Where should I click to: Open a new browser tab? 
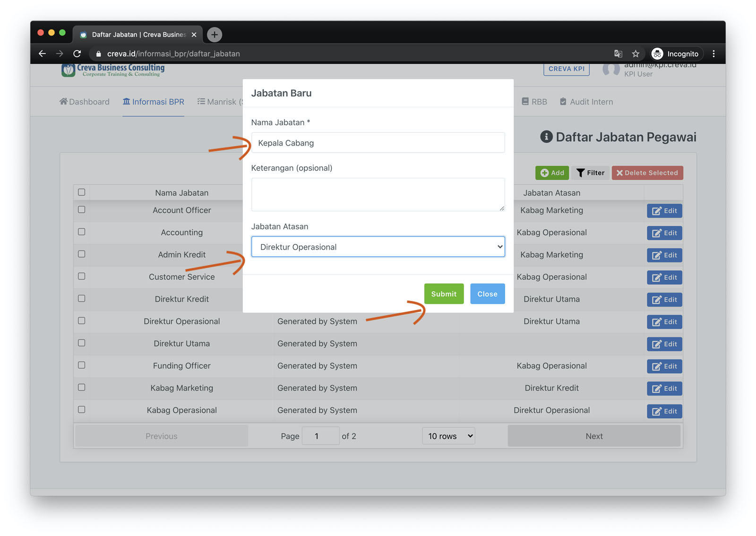(215, 35)
